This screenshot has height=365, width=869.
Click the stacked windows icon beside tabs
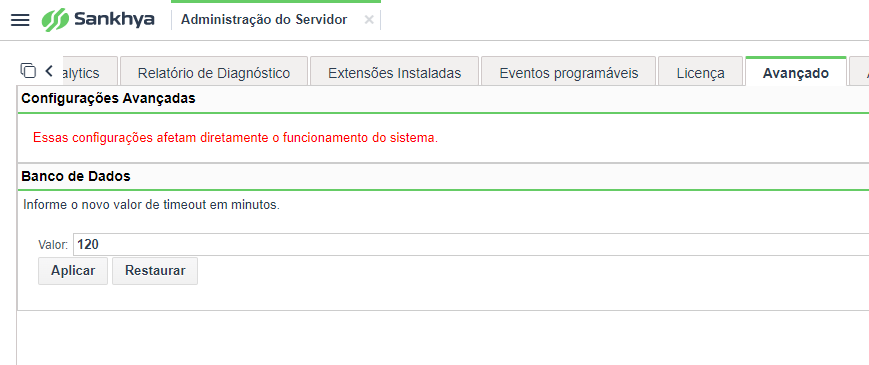coord(28,70)
